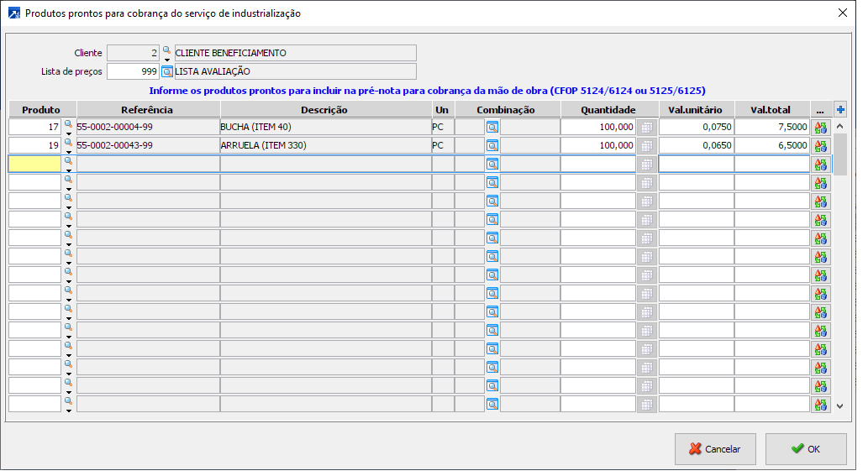Click the product magnifier in ARRUELA row
The width and height of the screenshot is (868, 476).
click(68, 142)
